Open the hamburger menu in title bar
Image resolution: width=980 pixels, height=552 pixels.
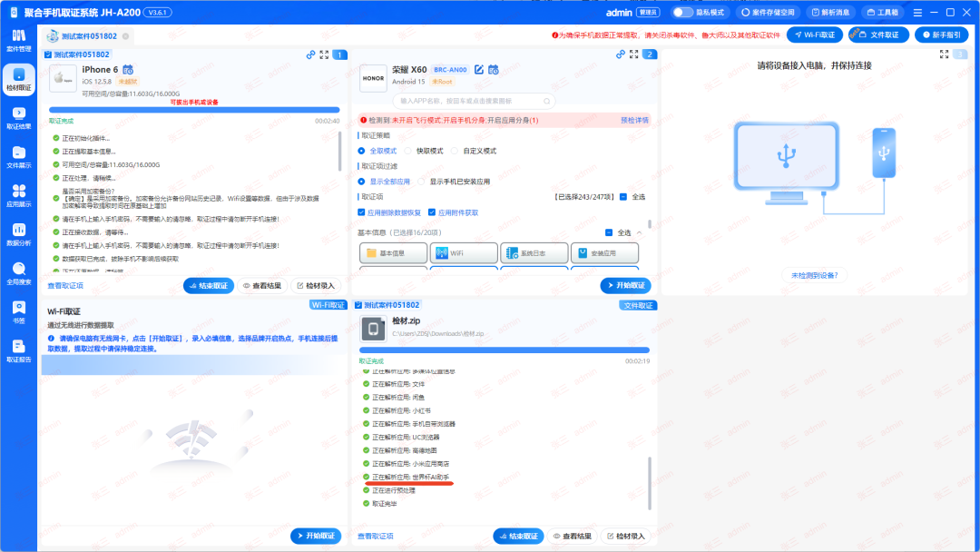(917, 12)
